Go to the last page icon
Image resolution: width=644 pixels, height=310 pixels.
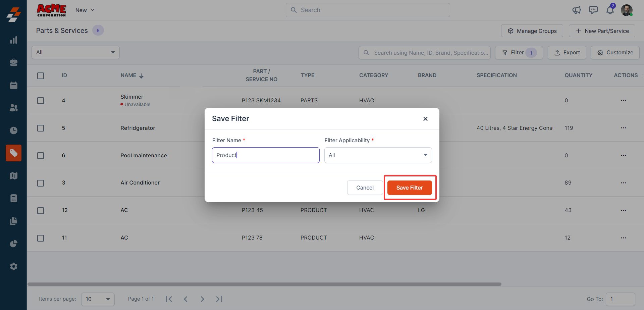pyautogui.click(x=219, y=299)
